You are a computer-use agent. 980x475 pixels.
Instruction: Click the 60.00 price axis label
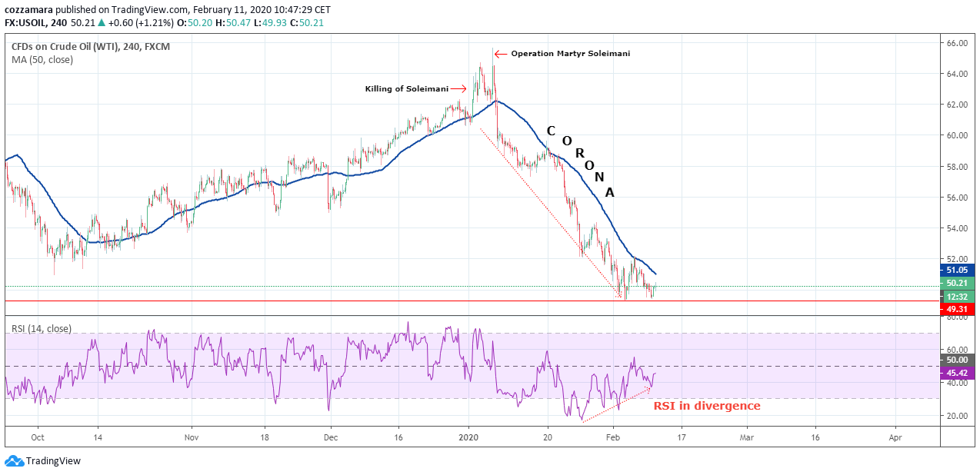click(957, 135)
